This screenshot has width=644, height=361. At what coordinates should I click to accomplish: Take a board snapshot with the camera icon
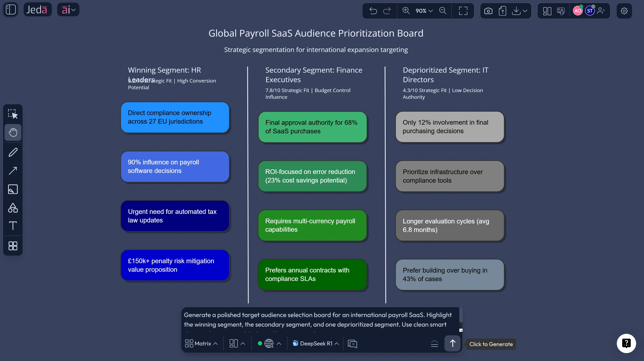[x=488, y=11]
